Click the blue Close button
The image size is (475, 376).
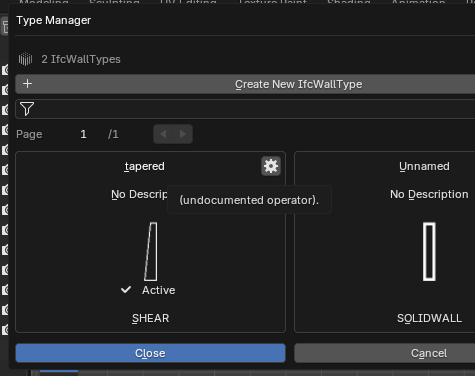pyautogui.click(x=150, y=353)
